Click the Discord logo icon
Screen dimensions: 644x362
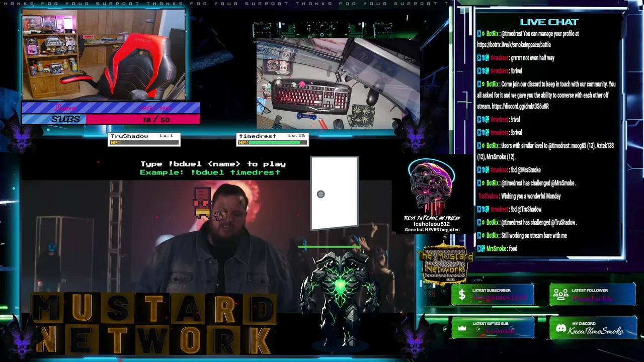pyautogui.click(x=560, y=328)
